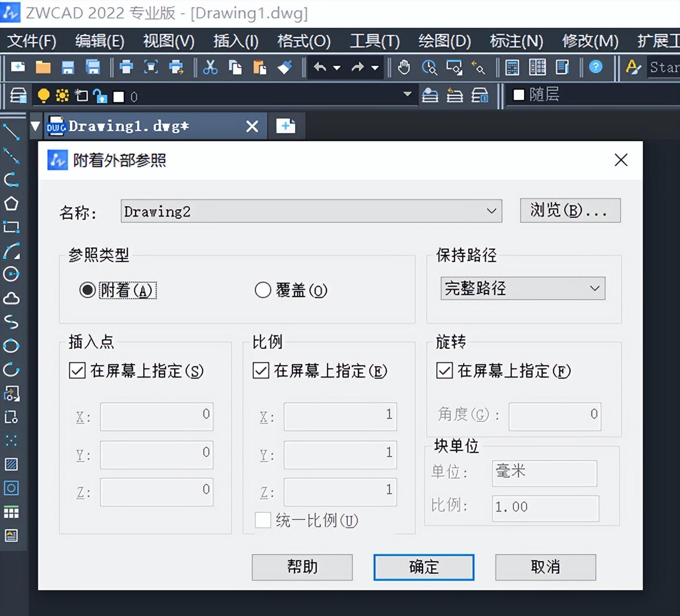Viewport: 680px width, 616px height.
Task: Open a file with the folder icon
Action: [x=43, y=67]
